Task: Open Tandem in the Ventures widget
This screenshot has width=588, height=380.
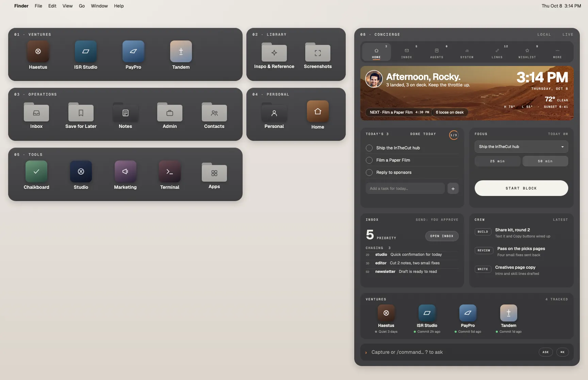Action: coord(181,51)
